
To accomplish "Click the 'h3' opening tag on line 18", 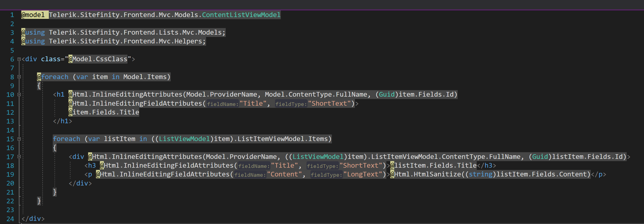I will click(x=92, y=166).
